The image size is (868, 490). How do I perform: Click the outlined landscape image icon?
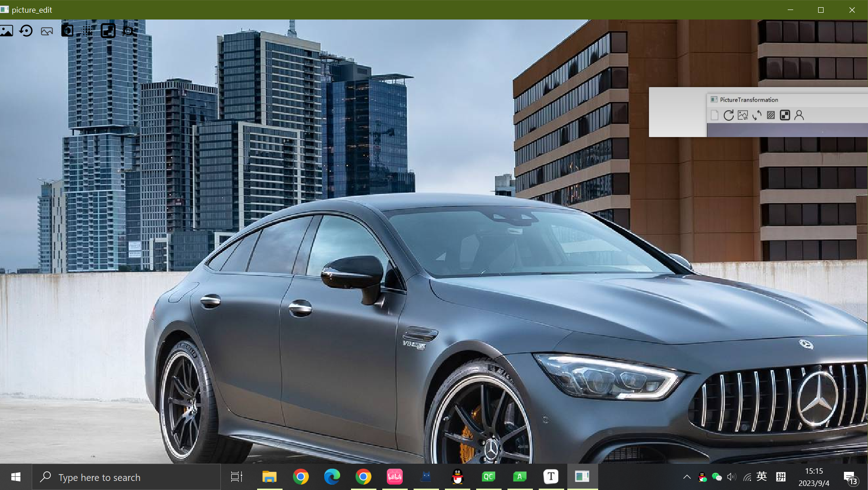[x=47, y=31]
